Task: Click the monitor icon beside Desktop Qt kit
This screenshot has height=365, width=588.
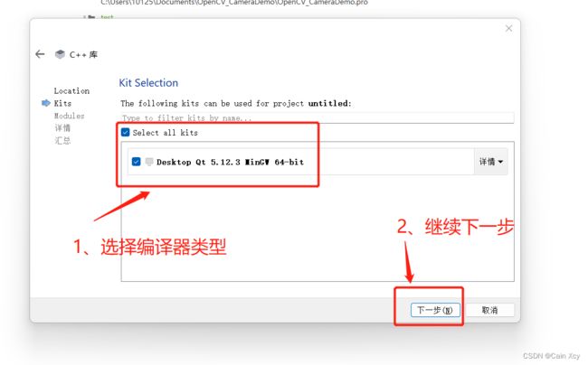Action: (x=149, y=162)
